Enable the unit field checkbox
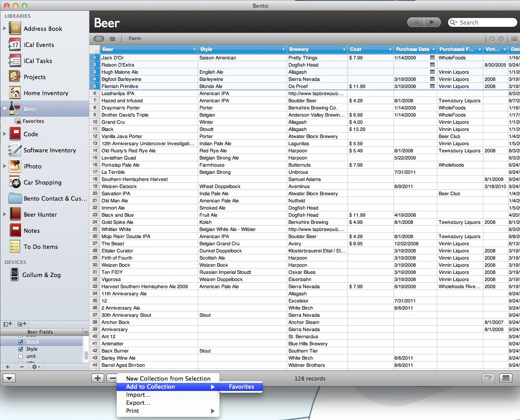Viewport: 520px width, 420px height. point(21,357)
